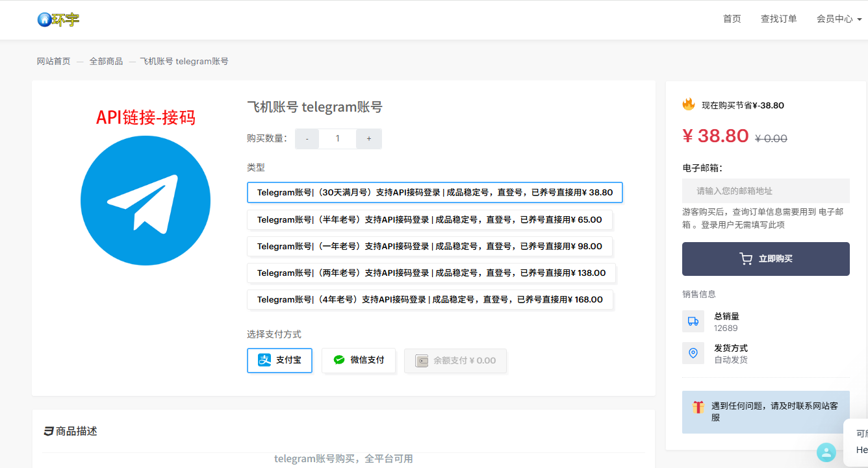The width and height of the screenshot is (868, 468).
Task: Select the 半年老号 ¥65.00 option
Action: pyautogui.click(x=429, y=219)
